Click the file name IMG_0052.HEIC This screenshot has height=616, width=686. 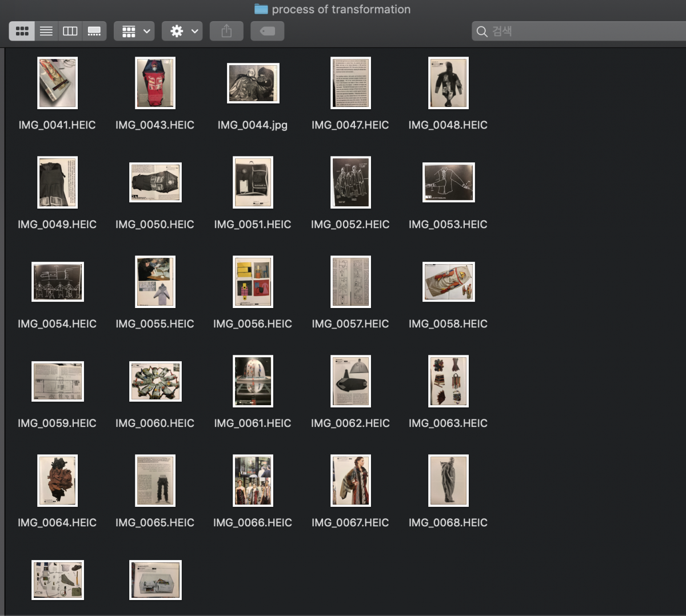click(x=350, y=225)
